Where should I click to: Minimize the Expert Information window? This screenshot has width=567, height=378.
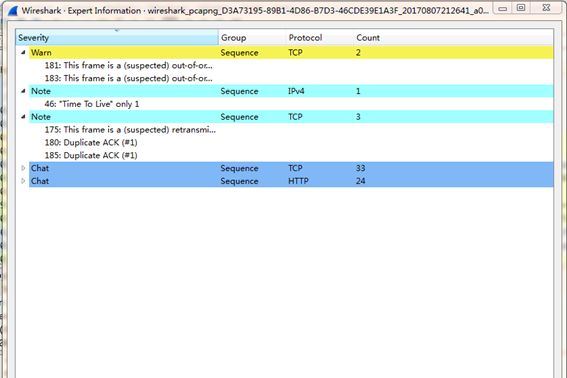(503, 8)
